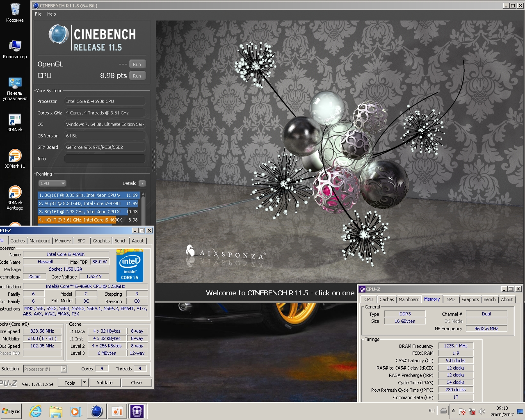Switch to Graphics tab in right CPU-Z window
Image resolution: width=525 pixels, height=420 pixels.
pos(470,299)
